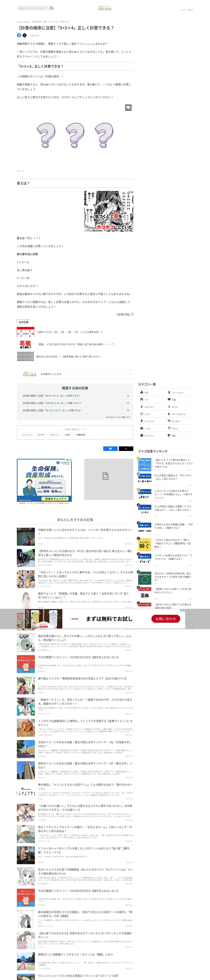Open 漢字パズル next article thumbnail
This screenshot has width=210, height=980.
[26, 332]
